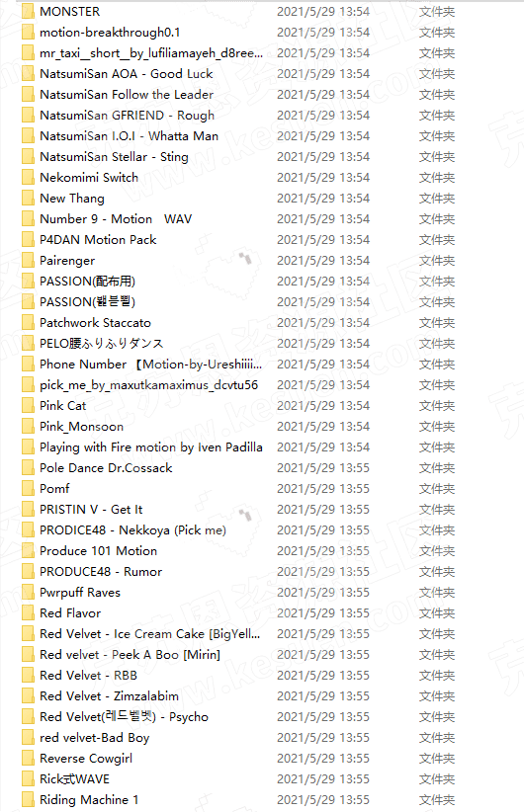
Task: Click the date modified of Riding Machine 1
Action: click(x=323, y=799)
